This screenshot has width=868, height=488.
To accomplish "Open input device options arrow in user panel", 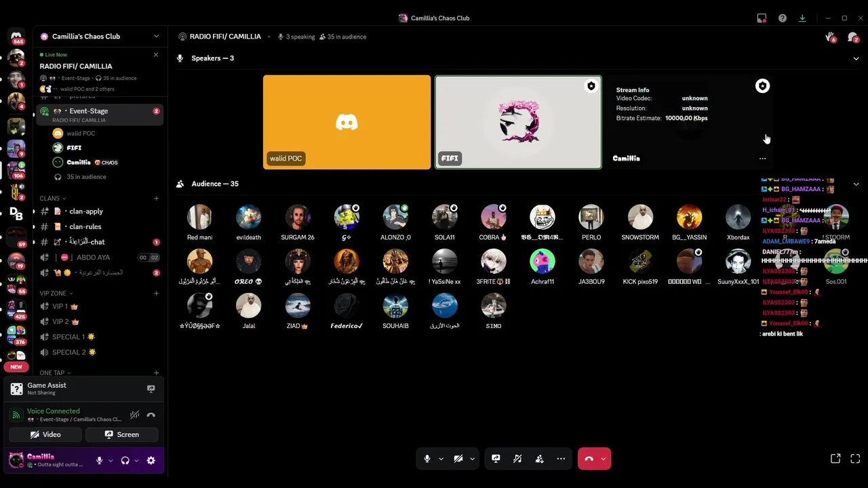I will pyautogui.click(x=111, y=461).
